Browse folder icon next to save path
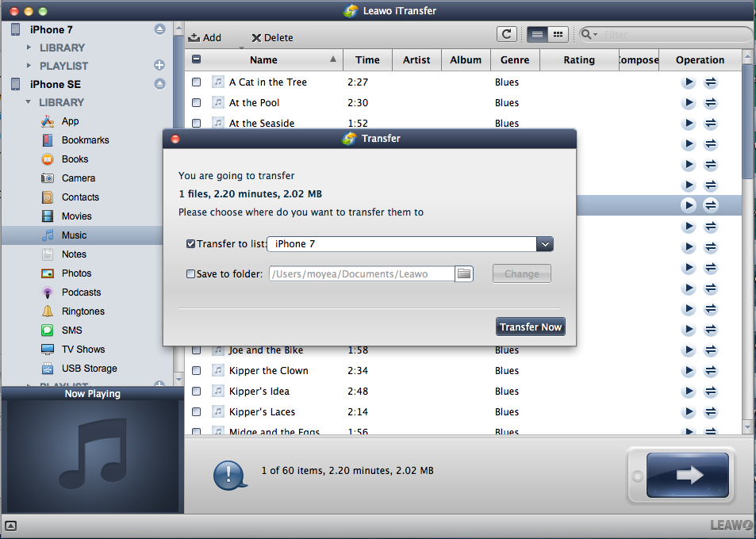 coord(464,274)
